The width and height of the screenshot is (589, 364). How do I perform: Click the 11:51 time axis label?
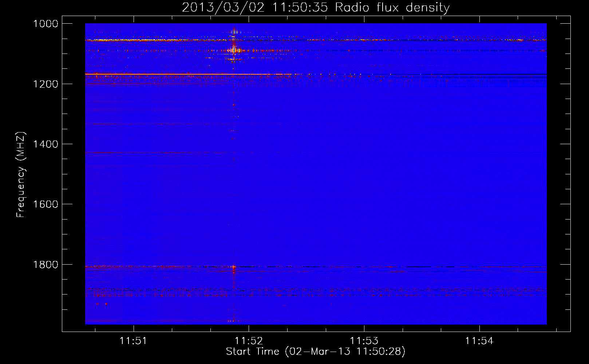pyautogui.click(x=134, y=341)
